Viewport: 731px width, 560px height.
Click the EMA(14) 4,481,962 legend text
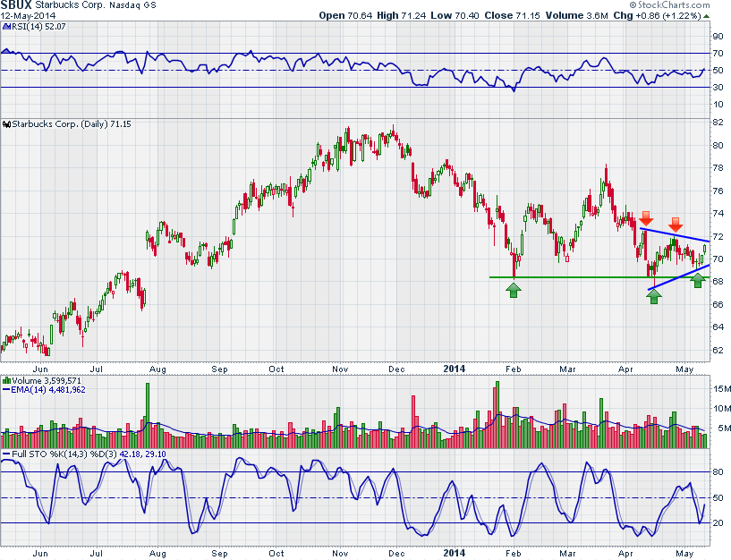click(x=48, y=390)
